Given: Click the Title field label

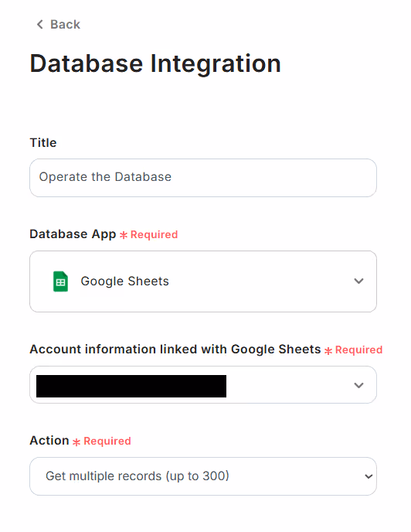Looking at the screenshot, I should (43, 143).
